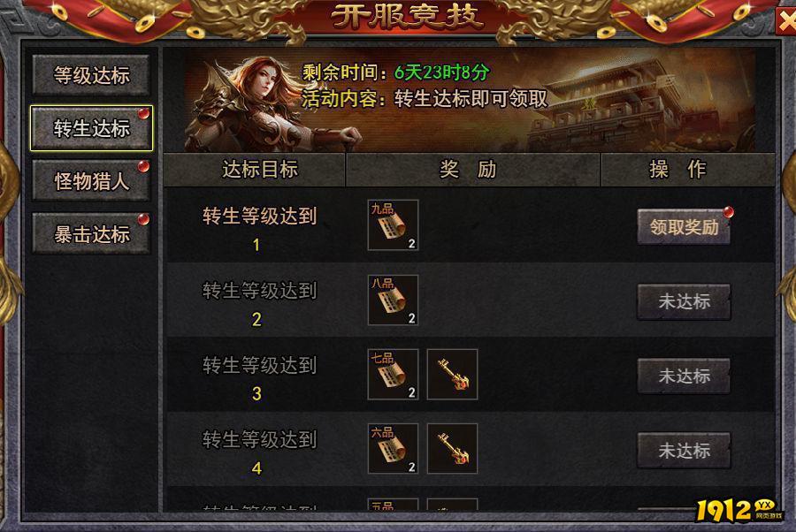Screen dimensions: 796x532
Task: Click the golden key reward for level 3
Action: tap(452, 375)
